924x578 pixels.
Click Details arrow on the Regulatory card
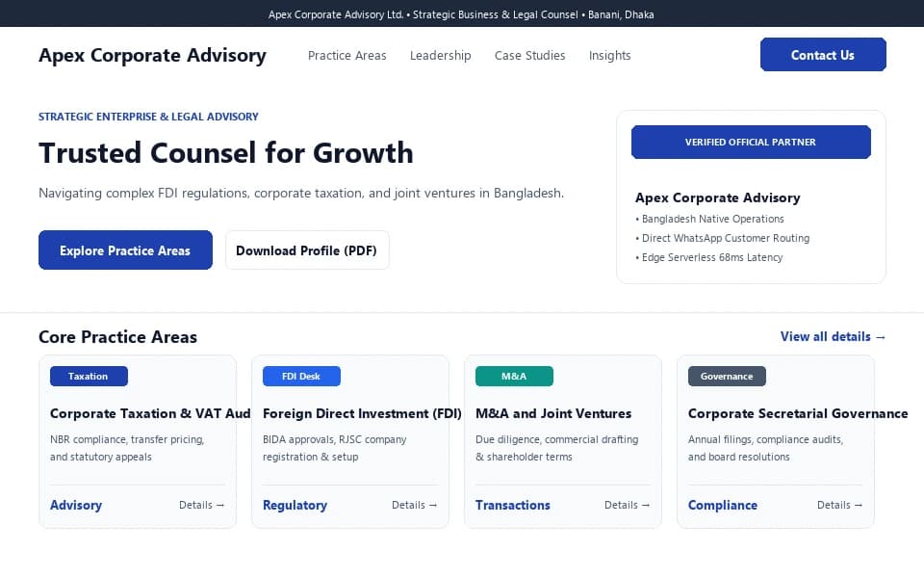point(414,505)
